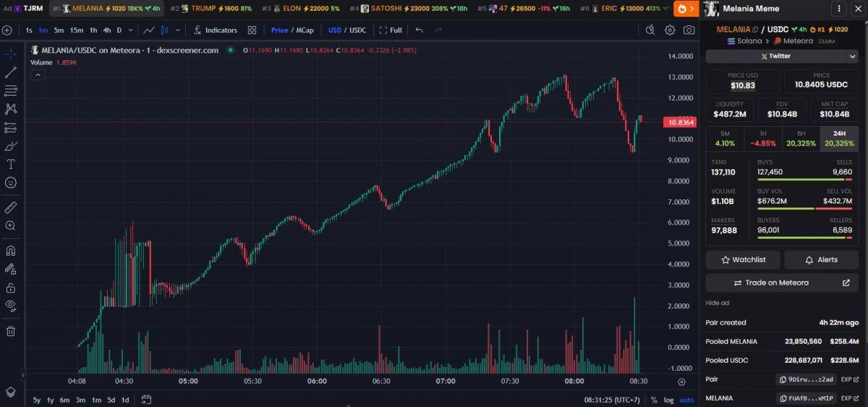Switch chart to Price view
The image size is (868, 407).
[x=279, y=30]
